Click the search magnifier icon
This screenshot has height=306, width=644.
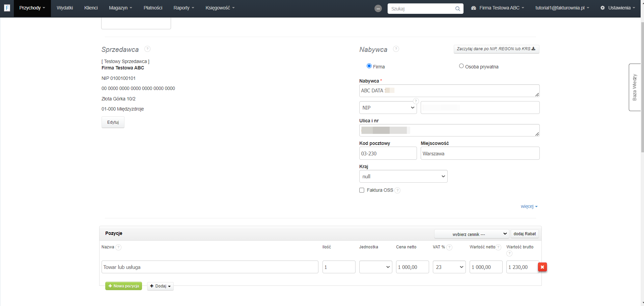pos(457,9)
